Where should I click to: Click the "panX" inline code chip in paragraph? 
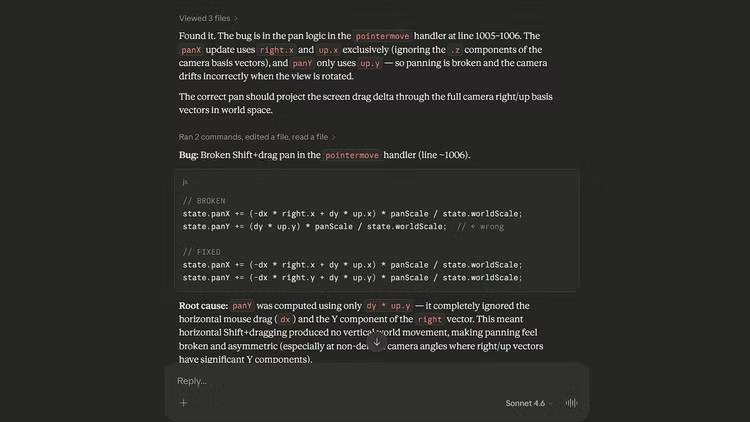pyautogui.click(x=191, y=49)
